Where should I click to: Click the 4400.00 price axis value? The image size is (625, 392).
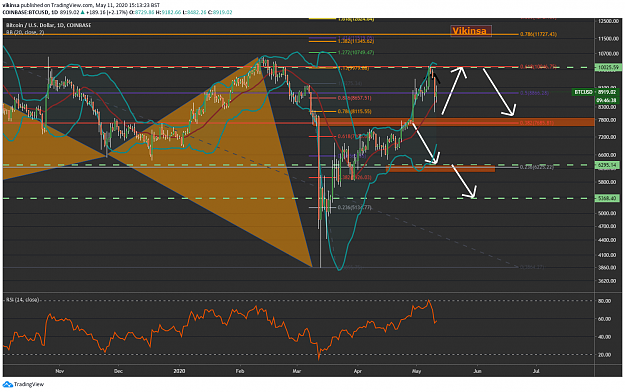point(607,240)
